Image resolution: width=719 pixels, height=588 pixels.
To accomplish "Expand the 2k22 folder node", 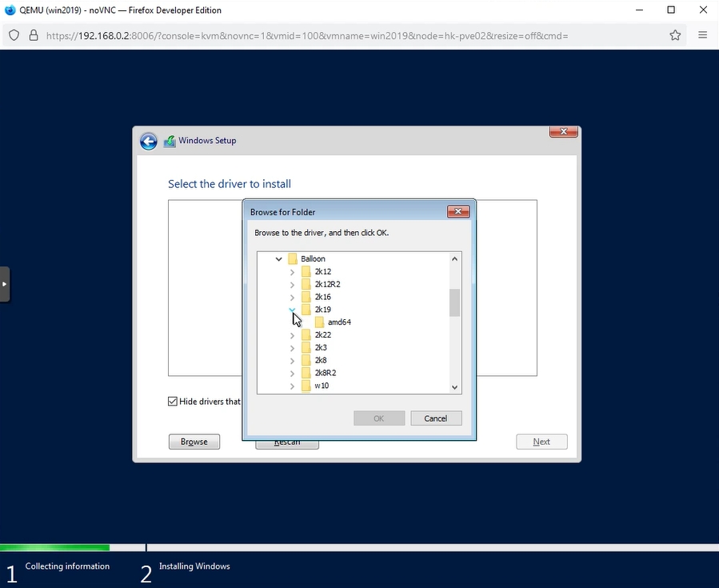I will tap(292, 335).
